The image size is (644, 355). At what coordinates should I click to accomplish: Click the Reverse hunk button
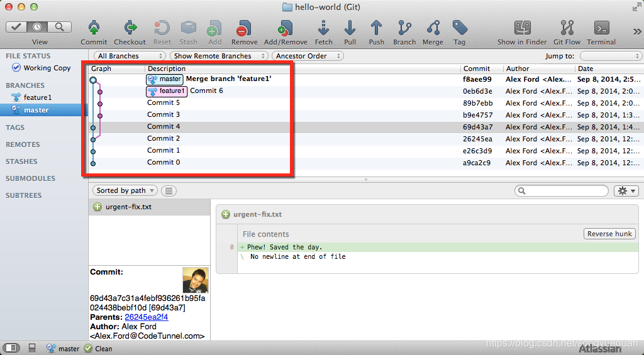click(609, 234)
